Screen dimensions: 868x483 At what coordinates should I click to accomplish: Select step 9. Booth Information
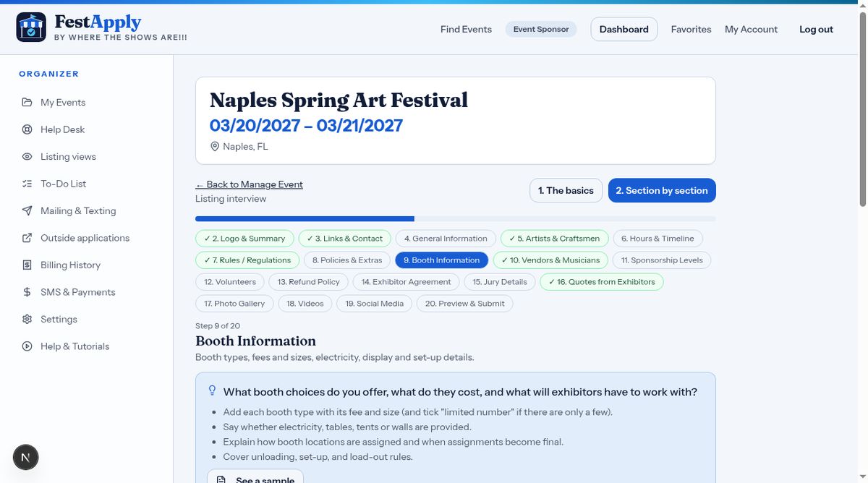coord(441,260)
